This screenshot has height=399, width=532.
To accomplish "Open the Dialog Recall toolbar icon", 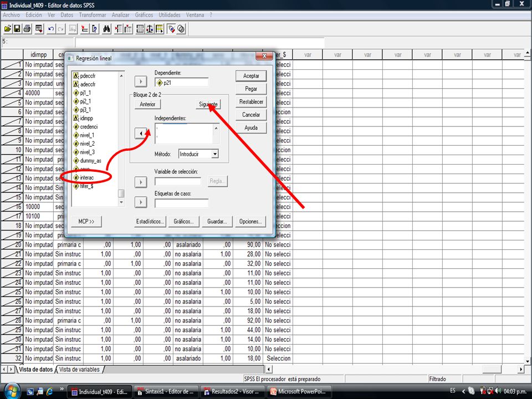I will pyautogui.click(x=39, y=29).
